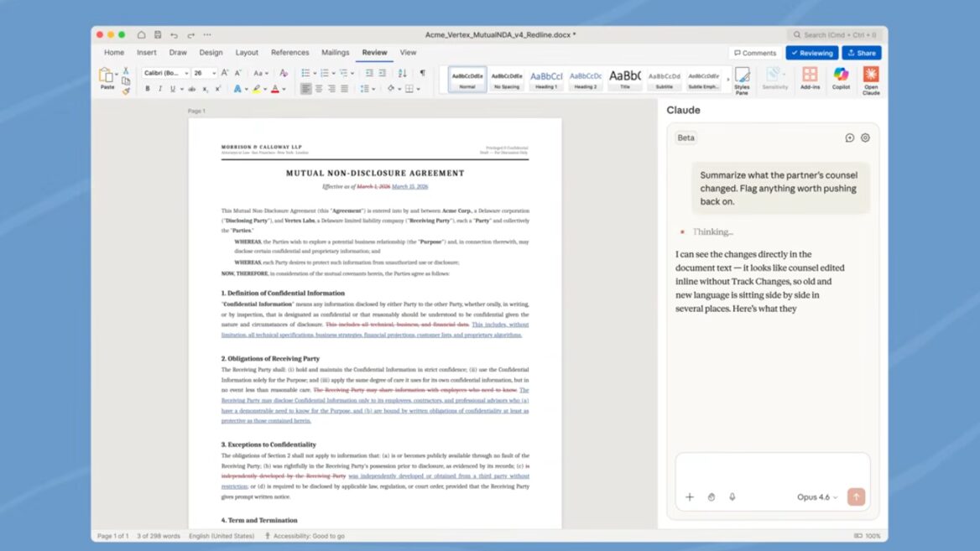Screen dimensions: 980x551
Task: Use the microphone icon in Claude's input bar
Action: click(732, 496)
